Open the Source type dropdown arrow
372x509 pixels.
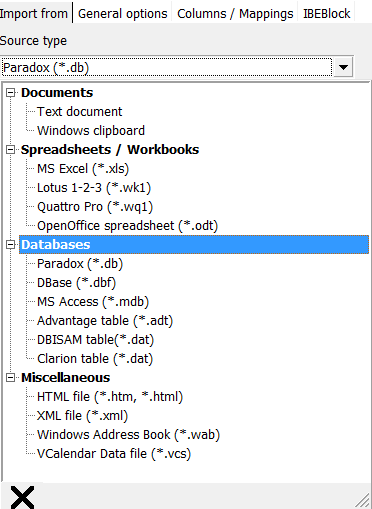343,67
